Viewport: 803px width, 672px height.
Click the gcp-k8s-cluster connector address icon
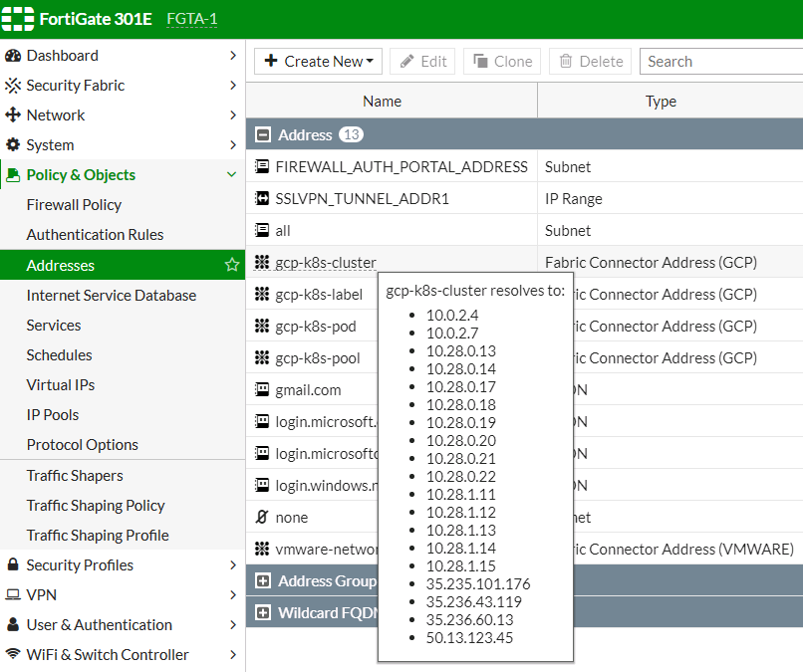pos(264,262)
